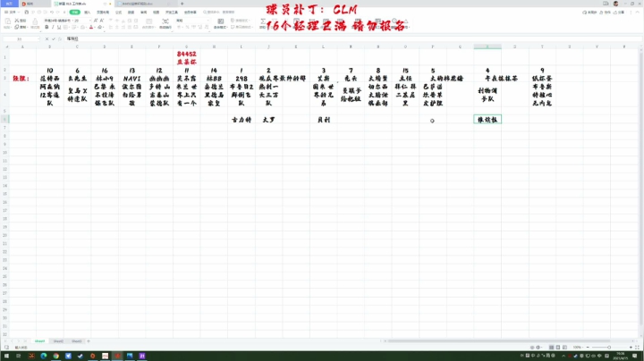Click the save icon in quick toolbar
This screenshot has height=361, width=644.
point(26,13)
